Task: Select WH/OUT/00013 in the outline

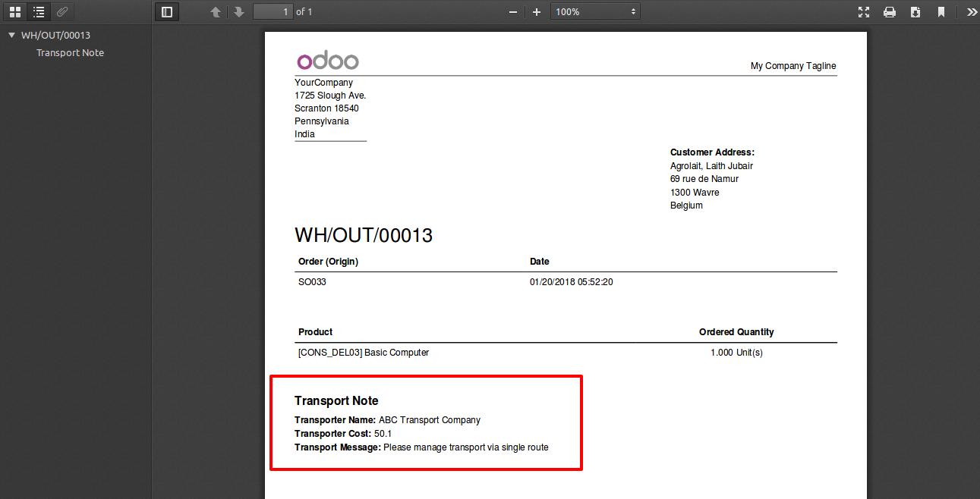Action: coord(55,35)
